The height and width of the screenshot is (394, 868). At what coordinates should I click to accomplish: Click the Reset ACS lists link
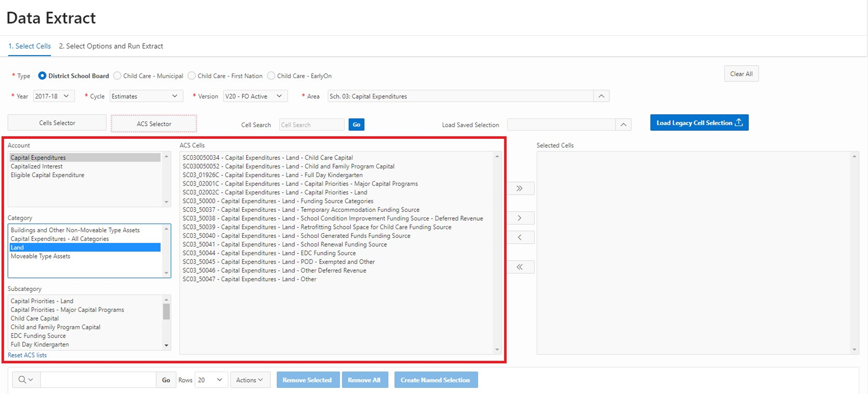pyautogui.click(x=27, y=355)
